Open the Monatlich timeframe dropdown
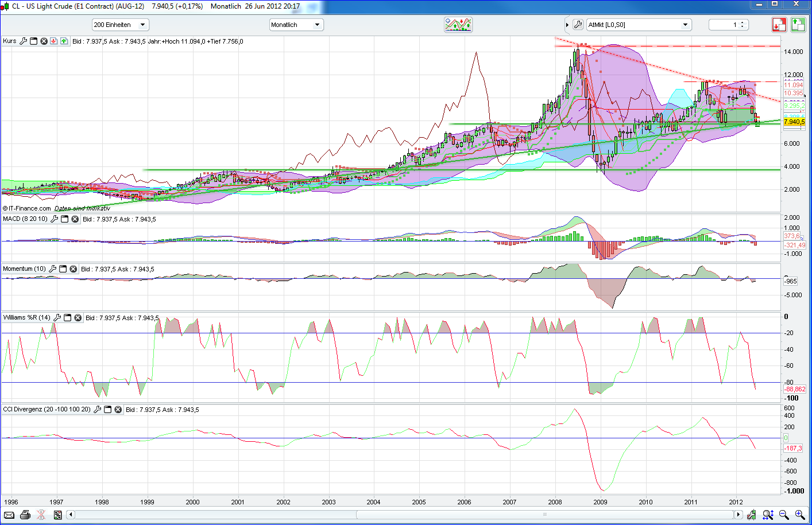 [296, 25]
